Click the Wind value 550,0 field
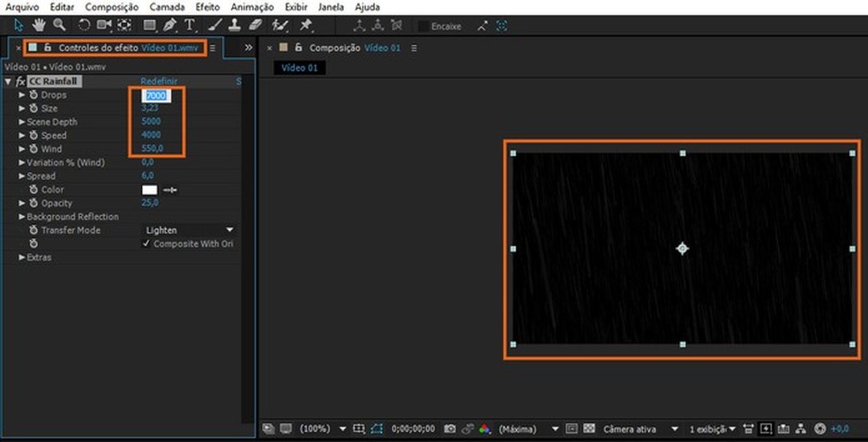 tap(153, 149)
